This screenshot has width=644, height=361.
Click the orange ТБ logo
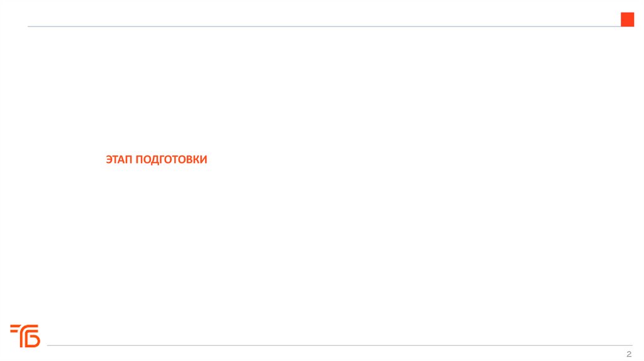point(25,336)
